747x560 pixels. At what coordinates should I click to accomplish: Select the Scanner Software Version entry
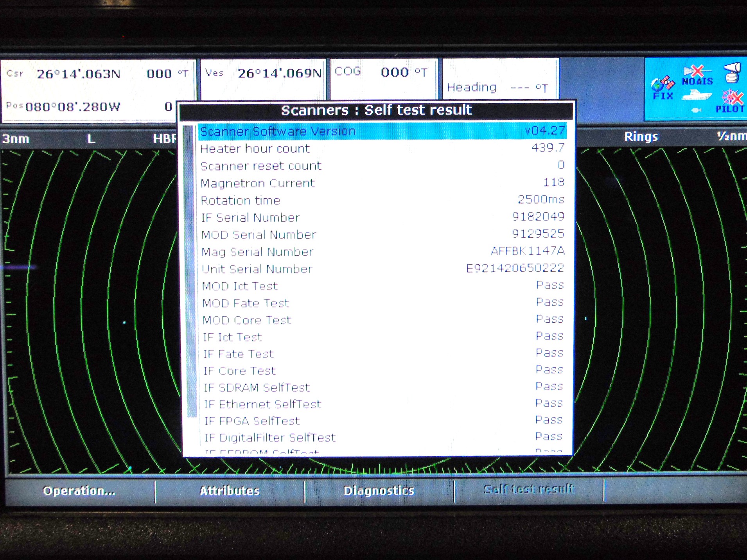278,131
